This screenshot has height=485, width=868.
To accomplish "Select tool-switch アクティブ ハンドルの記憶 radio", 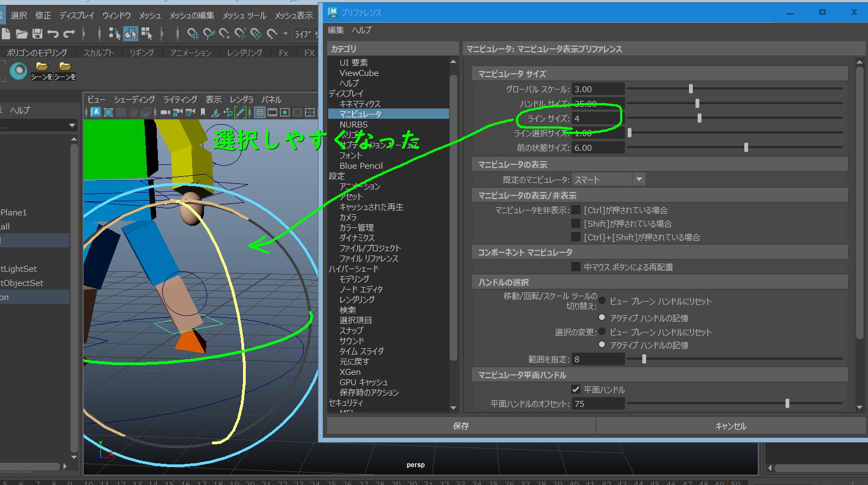I will click(602, 317).
